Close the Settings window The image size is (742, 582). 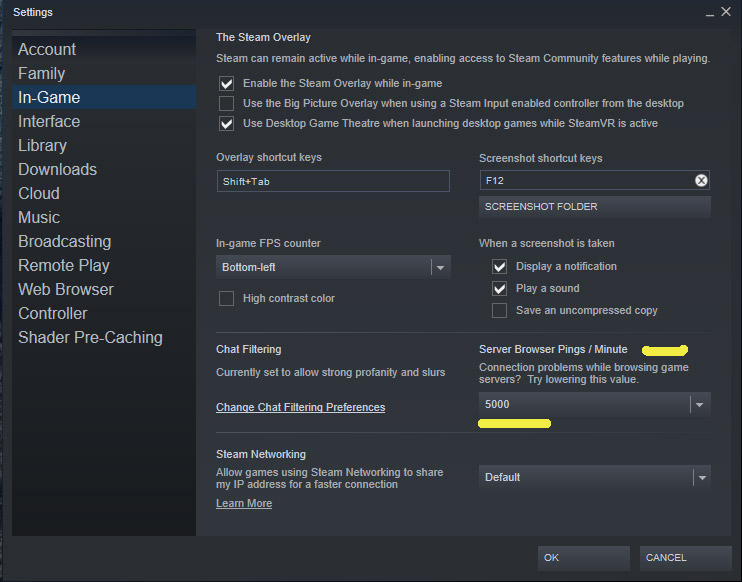(726, 12)
